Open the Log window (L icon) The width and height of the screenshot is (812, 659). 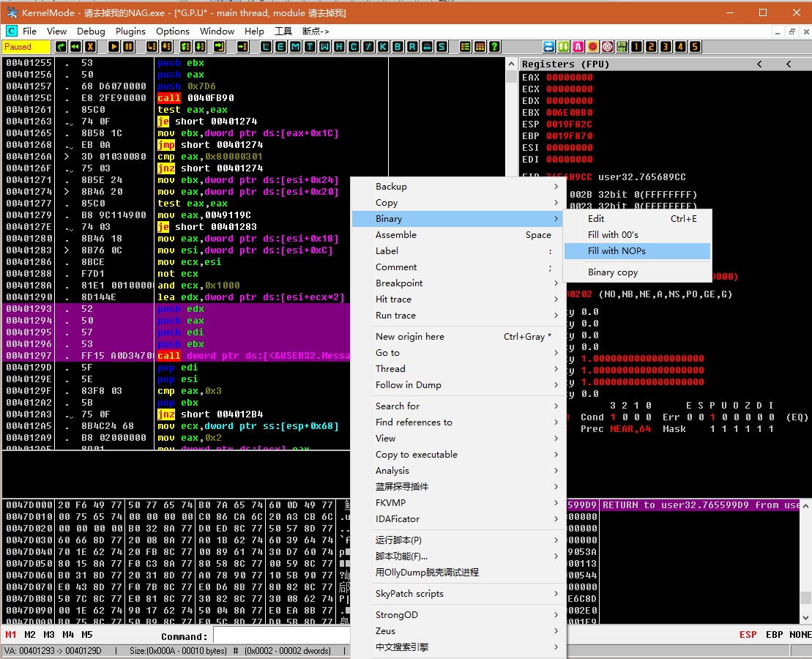266,47
